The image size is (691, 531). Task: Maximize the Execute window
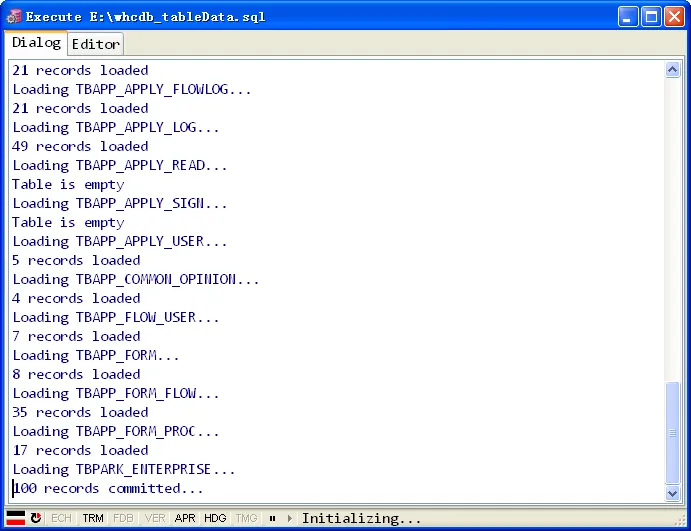(x=651, y=17)
